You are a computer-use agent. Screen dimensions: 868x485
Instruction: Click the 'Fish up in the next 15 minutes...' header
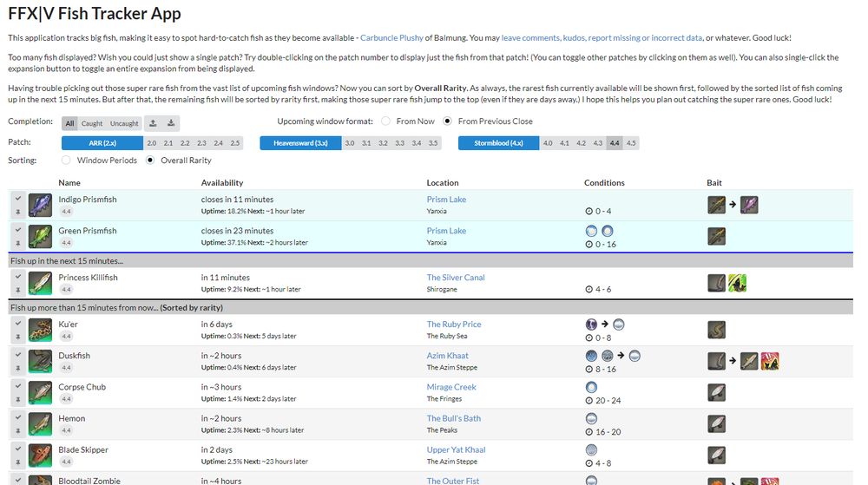point(67,260)
